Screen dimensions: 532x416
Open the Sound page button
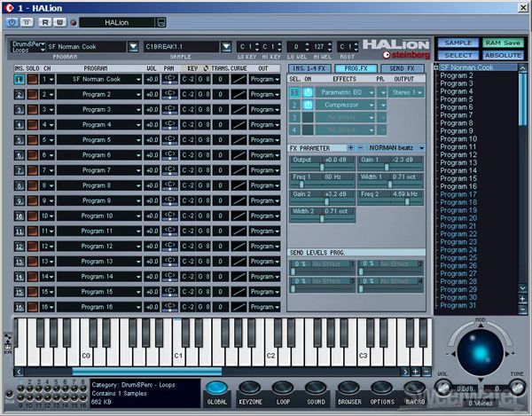click(316, 391)
